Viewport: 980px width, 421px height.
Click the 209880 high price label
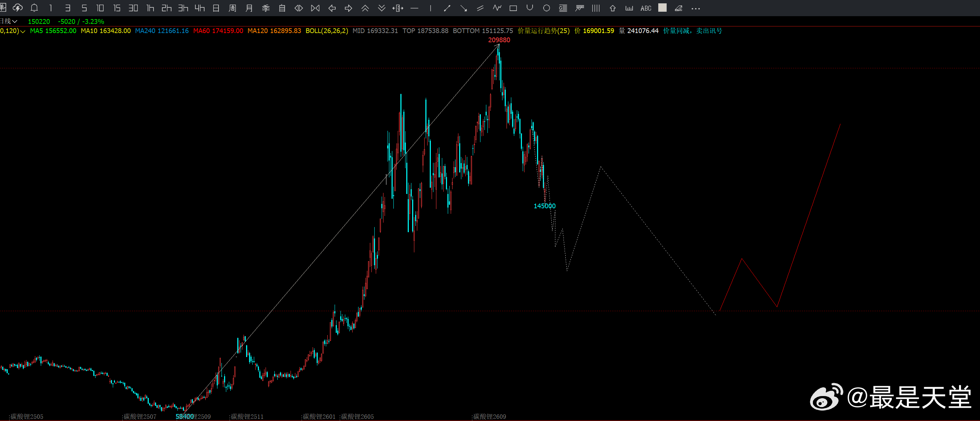tap(499, 40)
